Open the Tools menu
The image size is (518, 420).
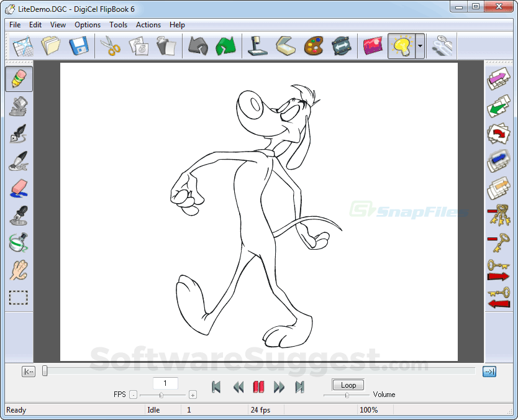(x=118, y=25)
